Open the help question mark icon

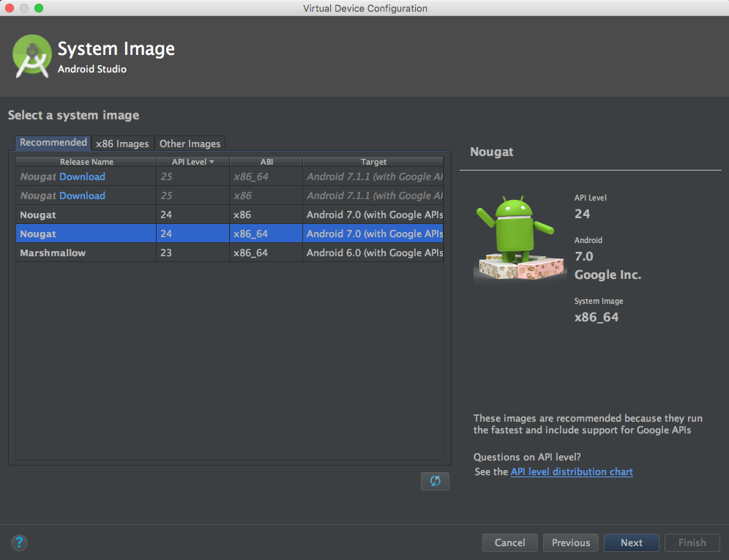[19, 542]
